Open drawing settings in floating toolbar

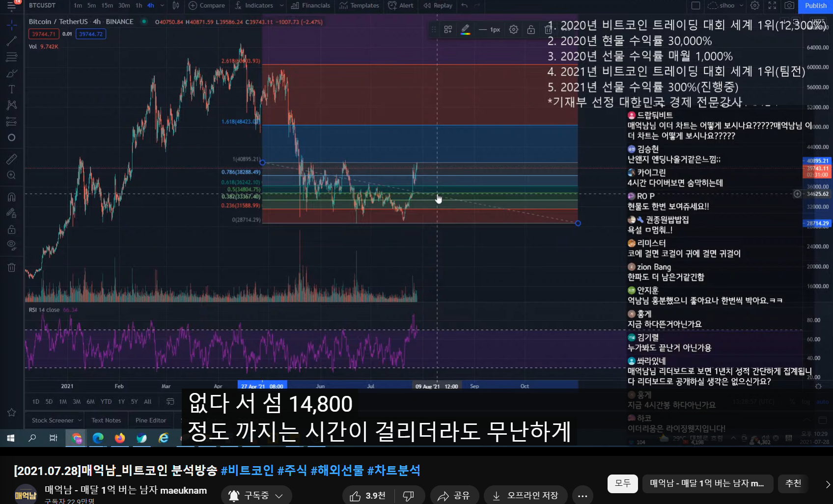coord(514,29)
